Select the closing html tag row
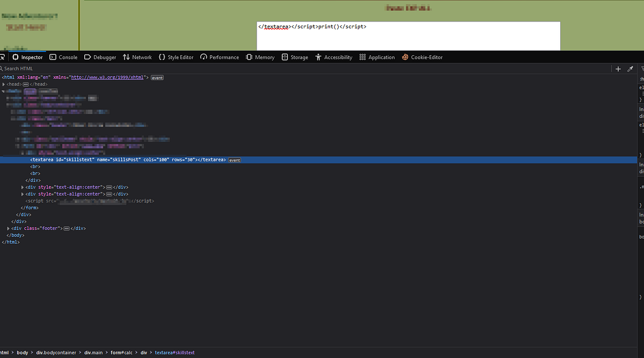This screenshot has width=644, height=358. (11, 242)
